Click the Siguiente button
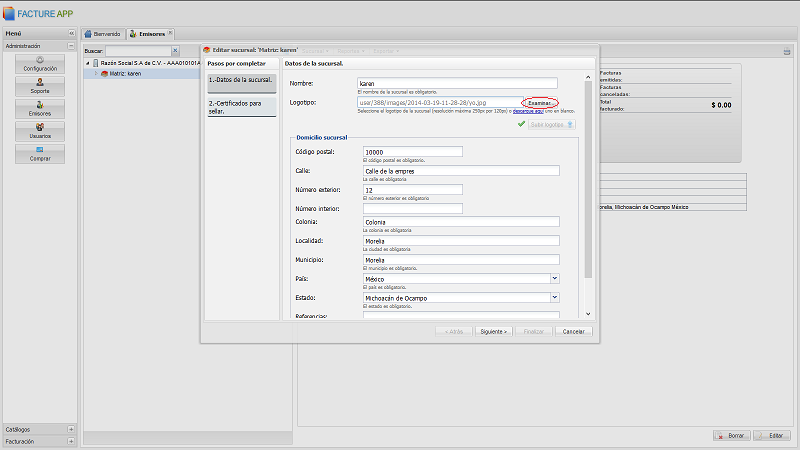800x450 pixels. pyautogui.click(x=493, y=331)
